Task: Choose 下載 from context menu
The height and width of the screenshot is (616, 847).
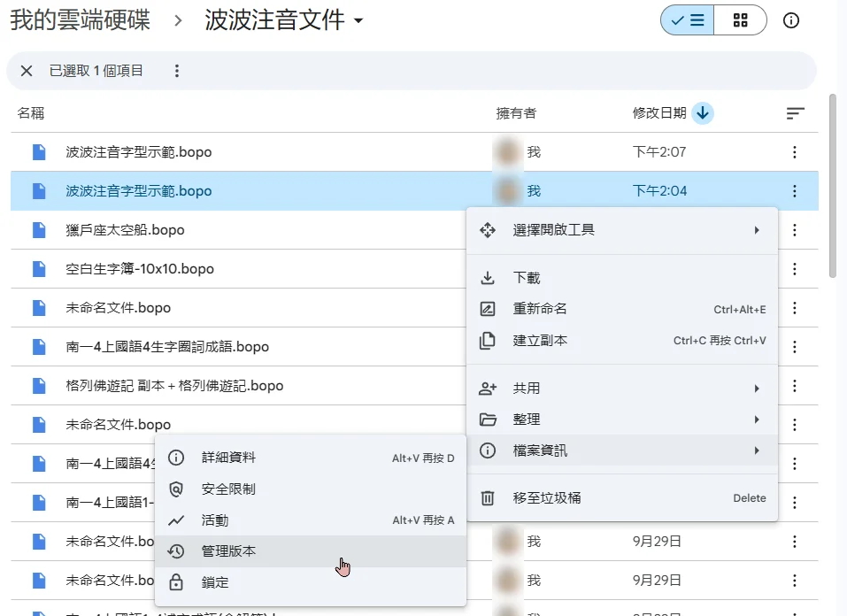Action: 621,278
